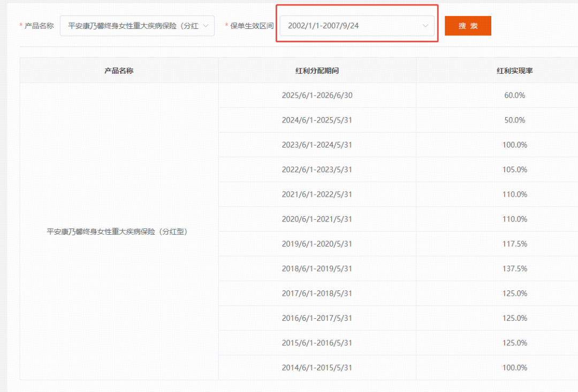Viewport: 578px width, 392px height.
Task: Click the chevron arrow beside 2002/1/1-2007/9/24
Action: pyautogui.click(x=426, y=26)
